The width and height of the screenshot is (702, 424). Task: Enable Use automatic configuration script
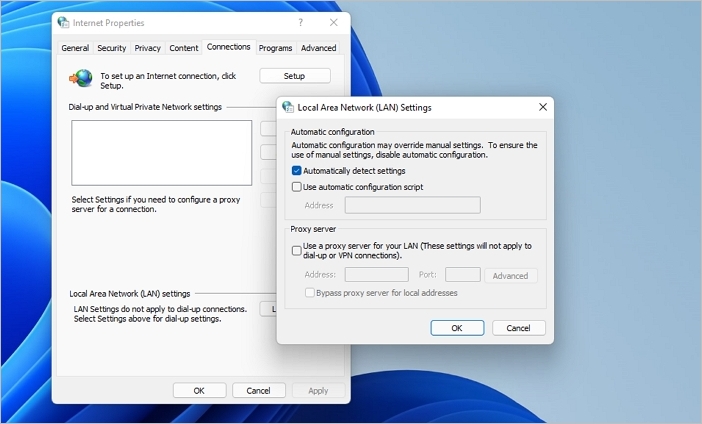pos(297,187)
